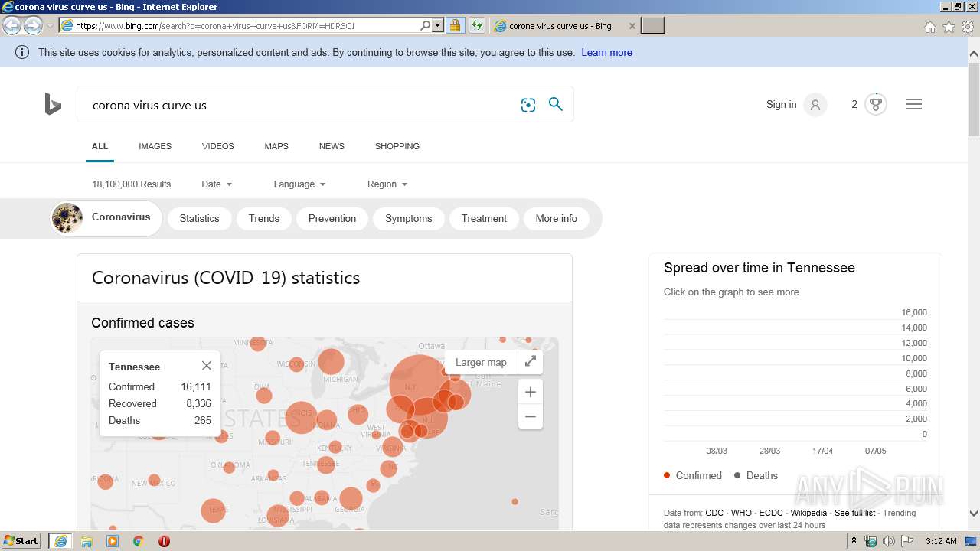Switch to the SHOPPING tab
The height and width of the screenshot is (551, 980).
tap(397, 146)
